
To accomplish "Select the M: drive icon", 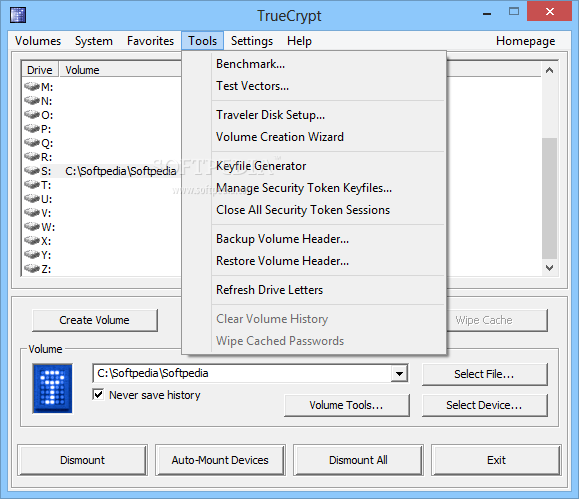I will pos(32,86).
